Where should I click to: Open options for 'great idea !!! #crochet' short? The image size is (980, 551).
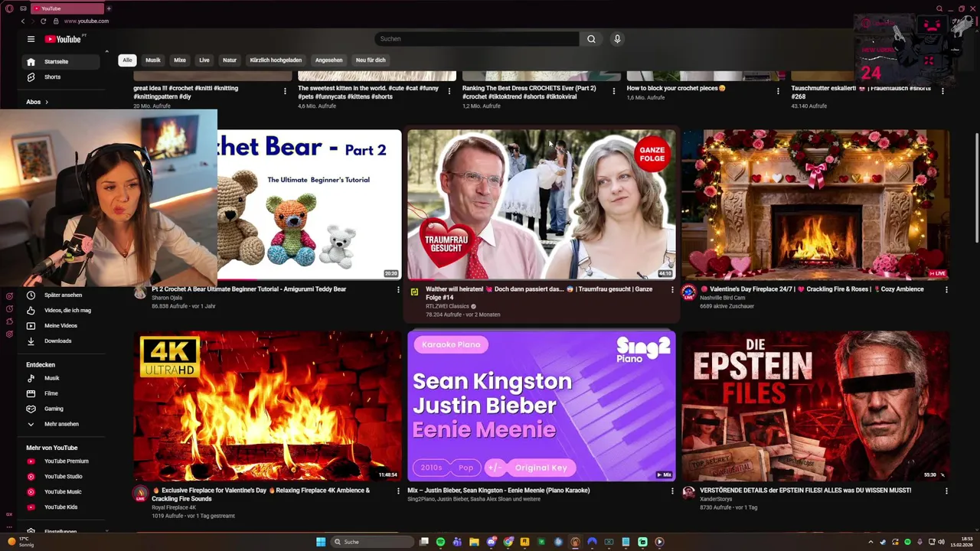coord(285,91)
